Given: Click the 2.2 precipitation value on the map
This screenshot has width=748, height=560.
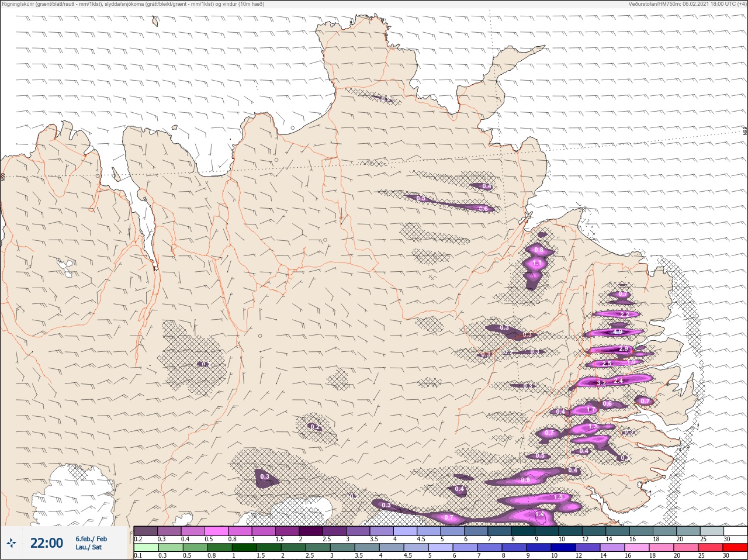Looking at the screenshot, I should 624,314.
